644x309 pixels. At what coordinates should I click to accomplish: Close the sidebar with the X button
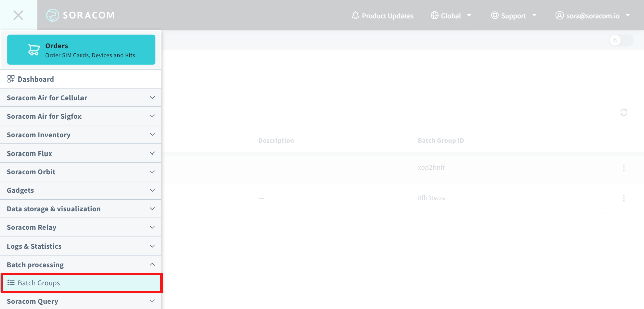pyautogui.click(x=18, y=15)
